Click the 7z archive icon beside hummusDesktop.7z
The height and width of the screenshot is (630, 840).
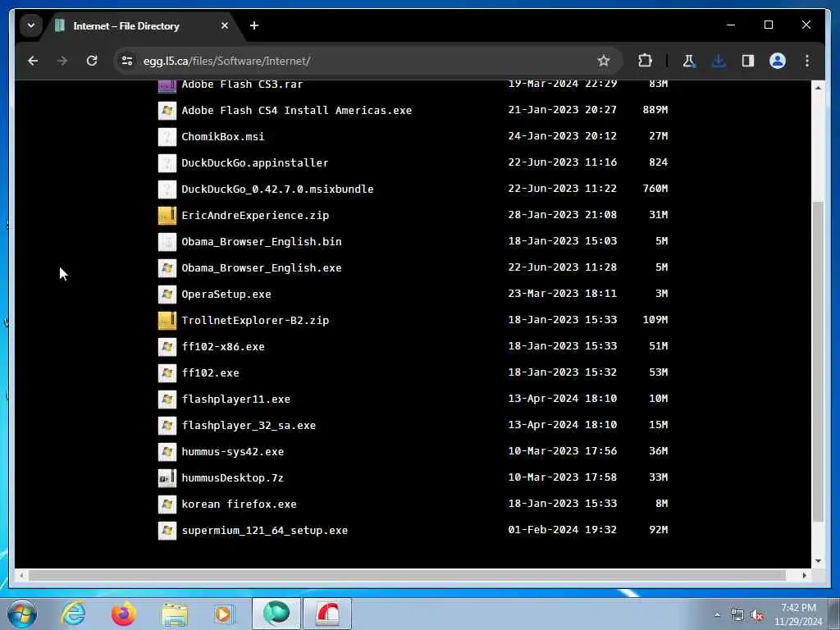pyautogui.click(x=167, y=478)
